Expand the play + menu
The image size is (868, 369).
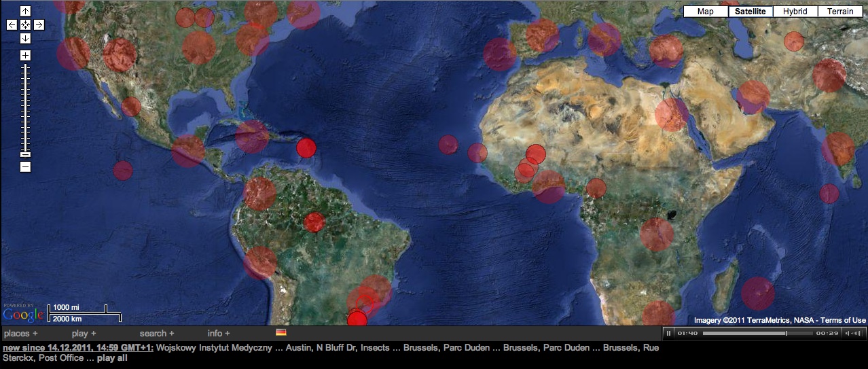click(84, 333)
